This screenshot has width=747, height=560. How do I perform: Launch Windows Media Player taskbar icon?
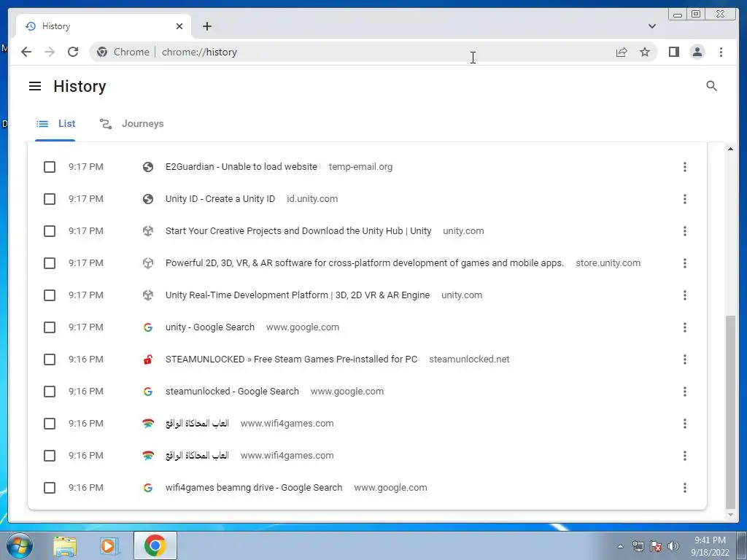tap(109, 545)
